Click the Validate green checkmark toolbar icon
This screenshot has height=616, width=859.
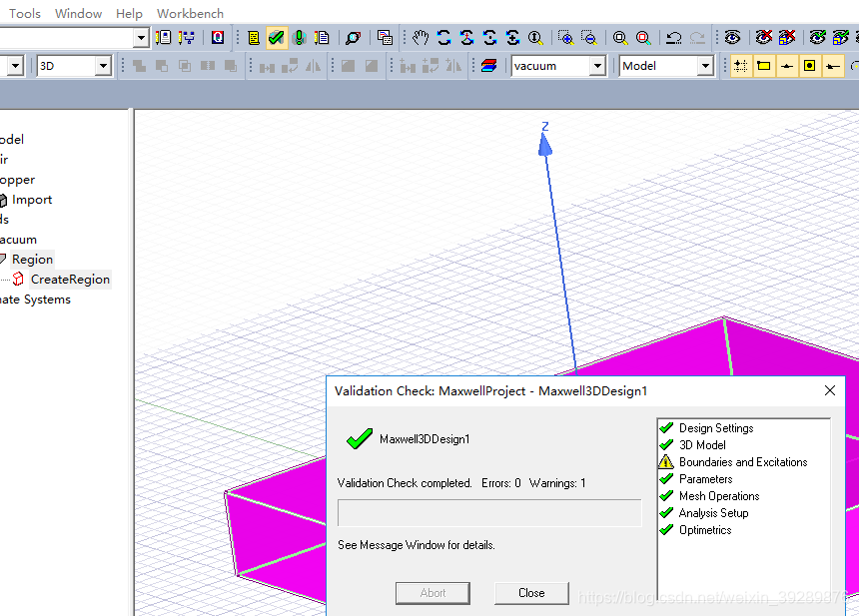(x=277, y=38)
